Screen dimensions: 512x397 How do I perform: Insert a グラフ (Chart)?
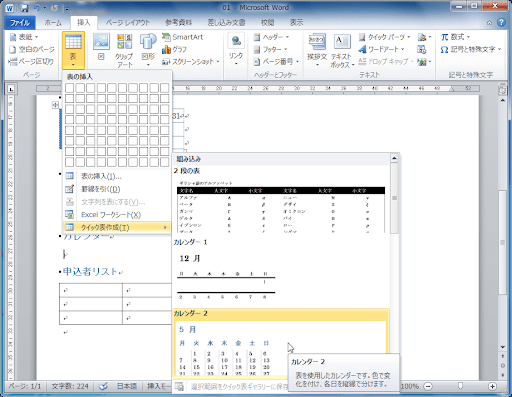pyautogui.click(x=174, y=49)
